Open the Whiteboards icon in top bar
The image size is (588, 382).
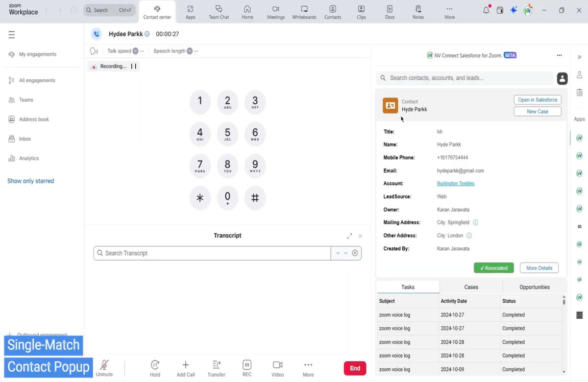(x=304, y=9)
